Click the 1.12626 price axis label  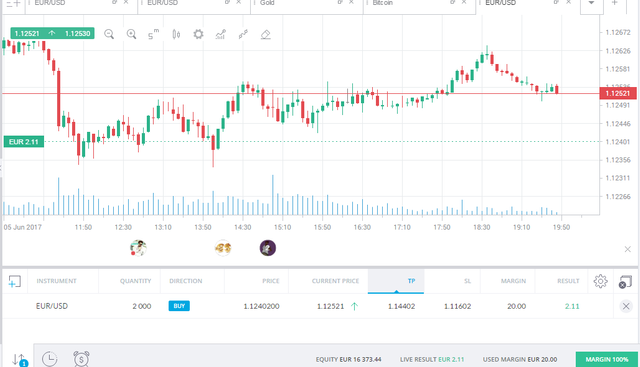tap(618, 51)
